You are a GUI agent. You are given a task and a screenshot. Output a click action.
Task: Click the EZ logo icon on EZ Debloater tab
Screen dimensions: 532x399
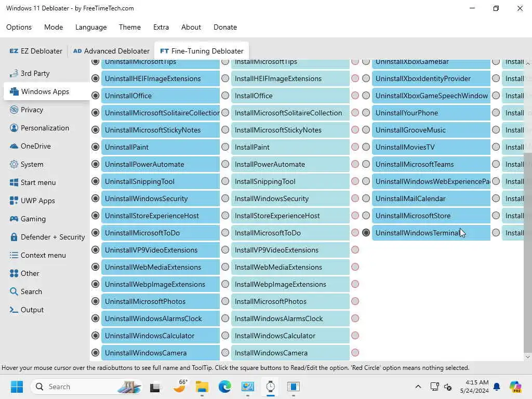coord(14,51)
